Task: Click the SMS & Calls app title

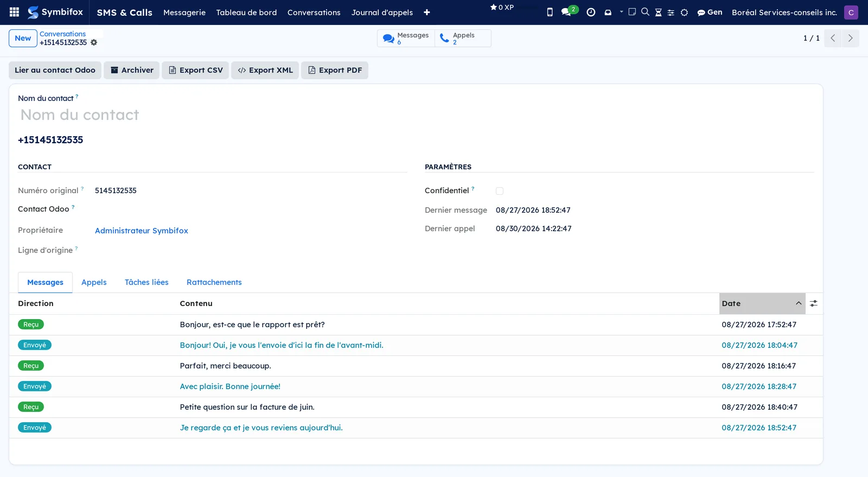Action: (125, 12)
